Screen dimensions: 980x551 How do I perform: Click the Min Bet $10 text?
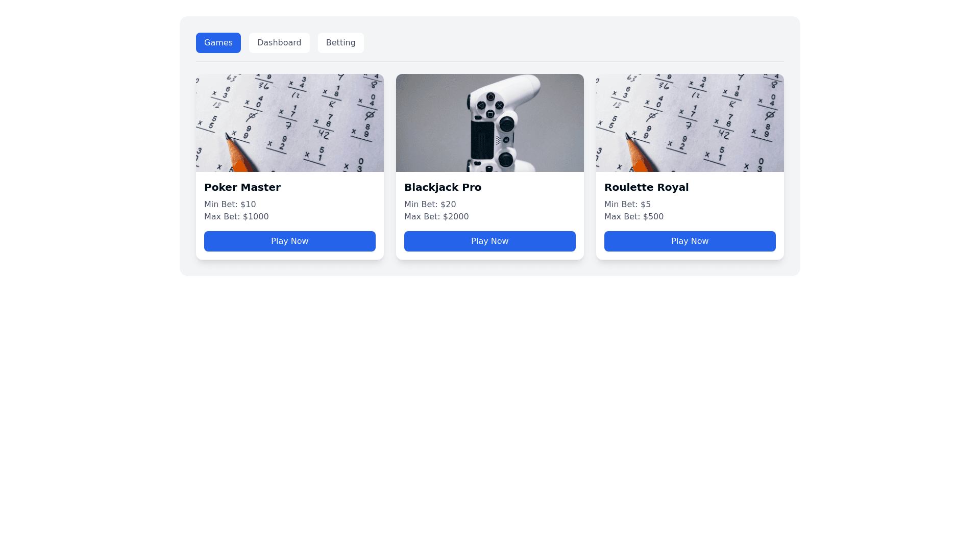click(x=230, y=205)
